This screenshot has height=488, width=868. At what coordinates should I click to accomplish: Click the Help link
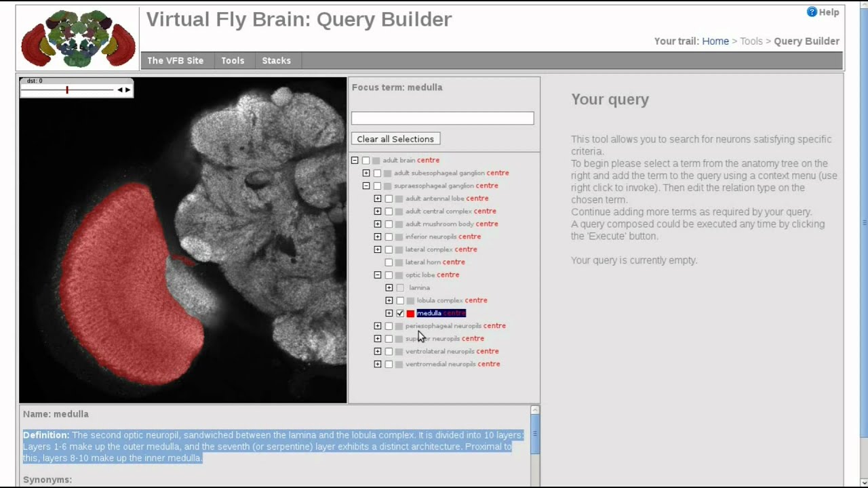click(829, 12)
